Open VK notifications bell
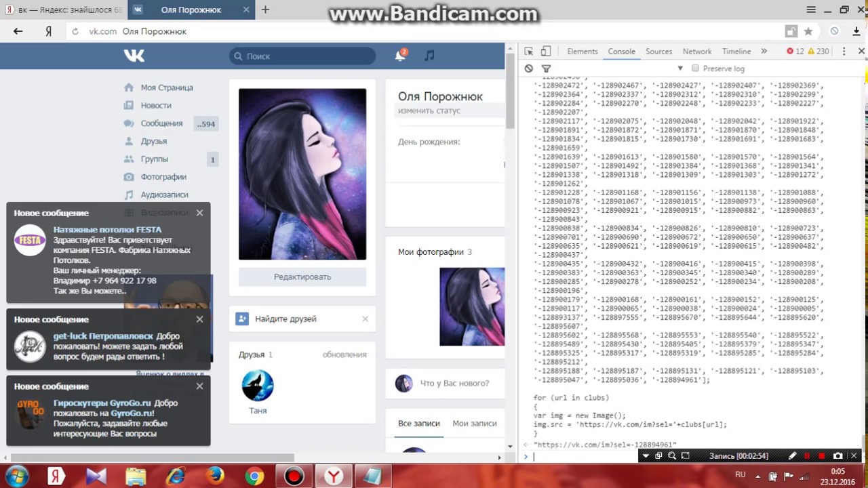Viewport: 868px width, 488px height. (400, 56)
